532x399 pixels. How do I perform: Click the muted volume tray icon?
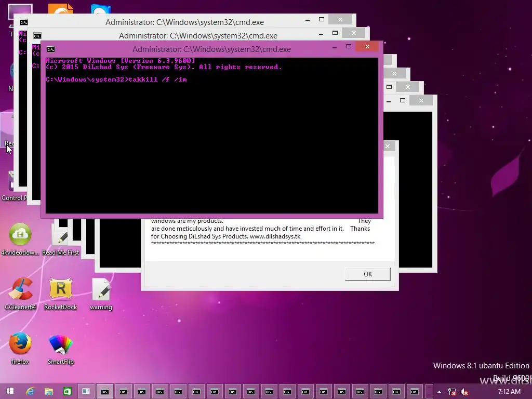tap(464, 392)
